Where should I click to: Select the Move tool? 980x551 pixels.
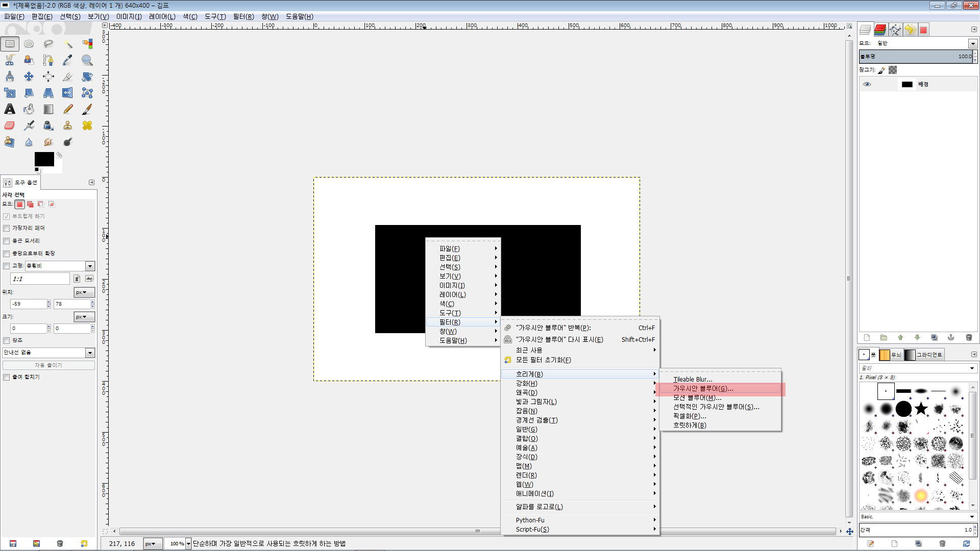pyautogui.click(x=29, y=77)
